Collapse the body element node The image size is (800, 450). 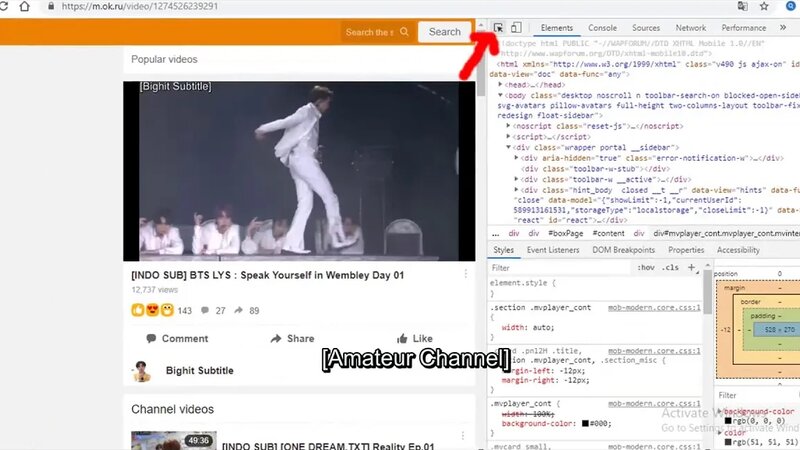[x=500, y=95]
